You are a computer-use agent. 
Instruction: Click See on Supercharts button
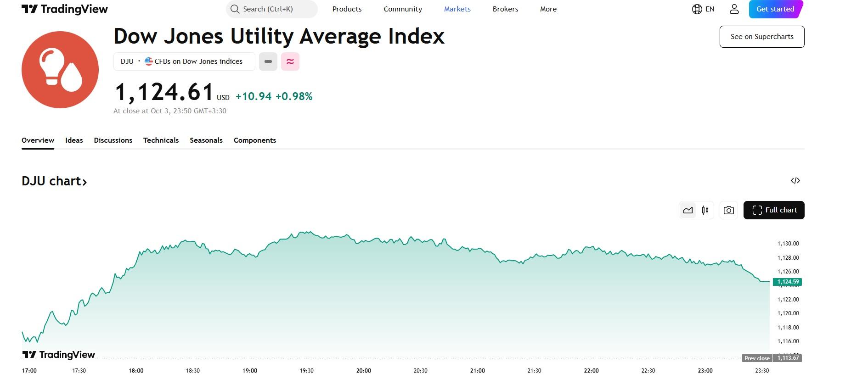click(x=761, y=37)
